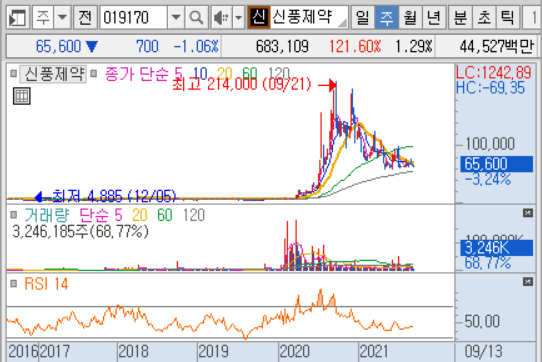Click the 2018 label on time axis
The image size is (542, 362).
[x=133, y=352]
